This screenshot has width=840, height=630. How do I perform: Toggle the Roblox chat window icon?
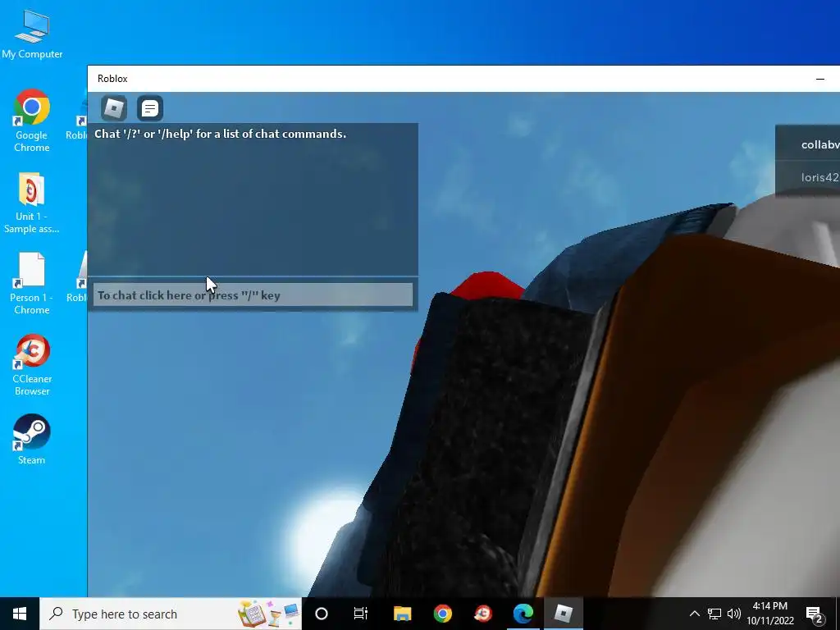[x=150, y=108]
